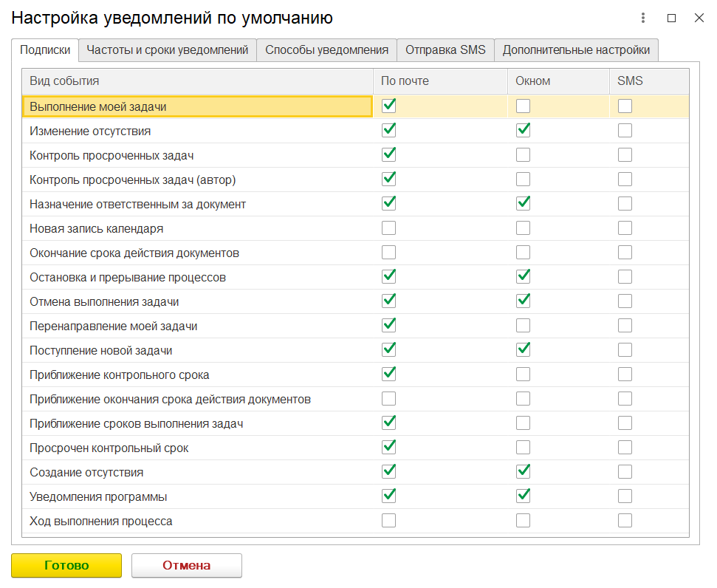Enable SMS for Просрочен контрольный срок
The width and height of the screenshot is (717, 588).
(x=625, y=448)
